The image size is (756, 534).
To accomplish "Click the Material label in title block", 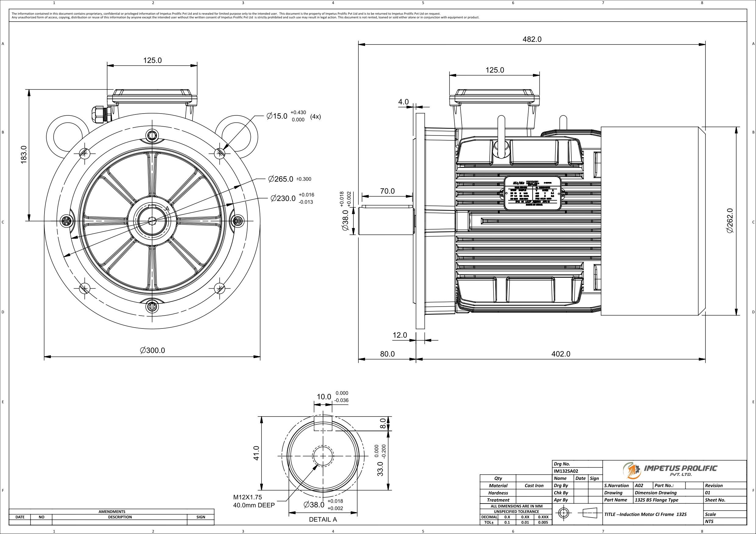I will tap(498, 486).
